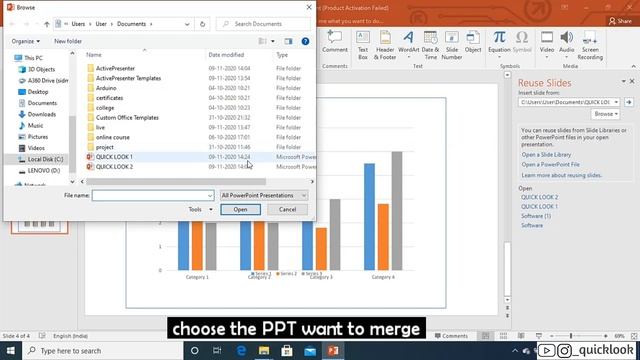640x360 pixels.
Task: Open Mail app from taskbar
Action: [310, 351]
